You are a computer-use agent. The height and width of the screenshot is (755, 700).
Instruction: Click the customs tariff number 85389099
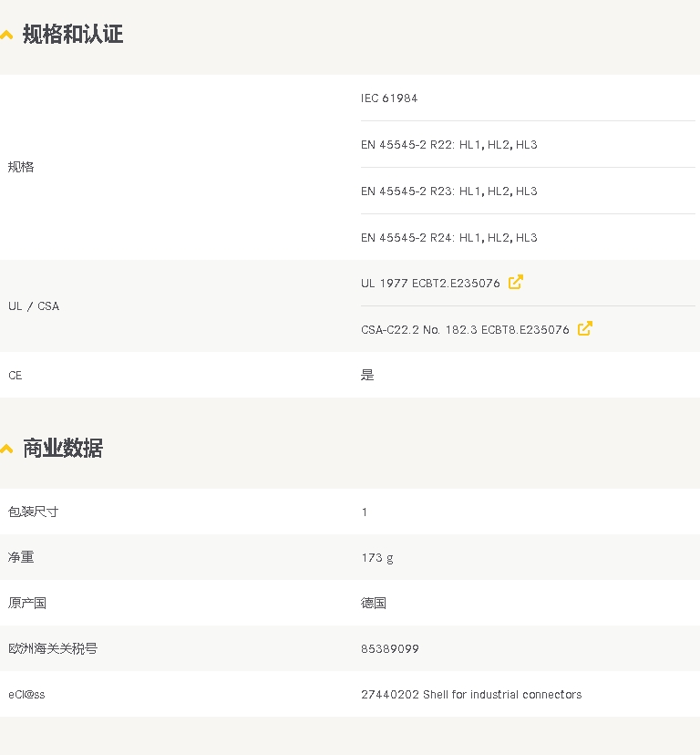(x=390, y=649)
